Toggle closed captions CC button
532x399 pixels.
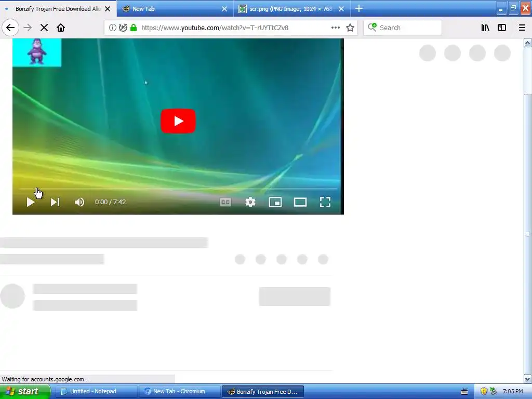click(225, 202)
